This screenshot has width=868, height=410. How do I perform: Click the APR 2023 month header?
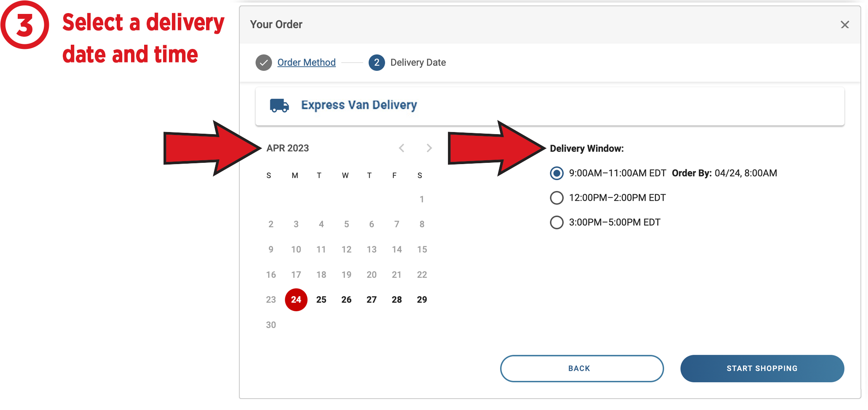click(x=288, y=148)
